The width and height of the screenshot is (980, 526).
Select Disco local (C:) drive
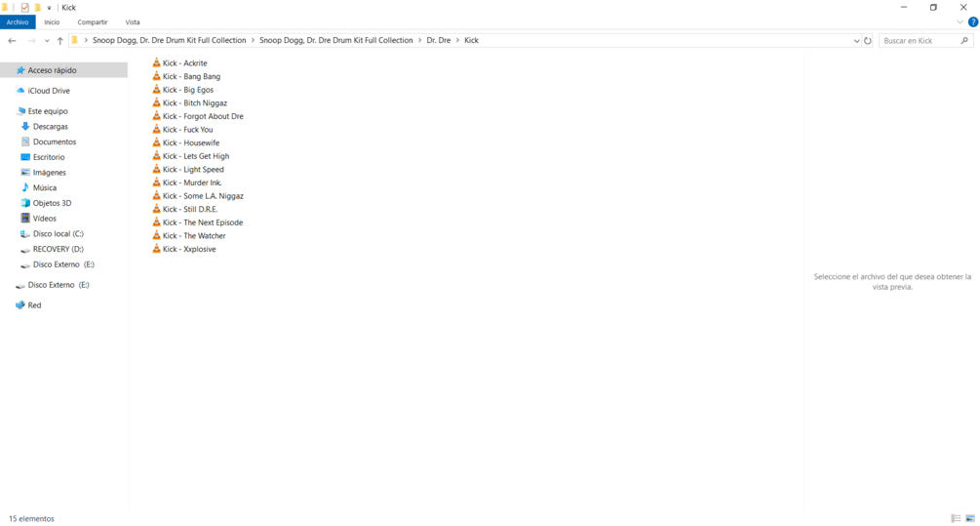(59, 234)
